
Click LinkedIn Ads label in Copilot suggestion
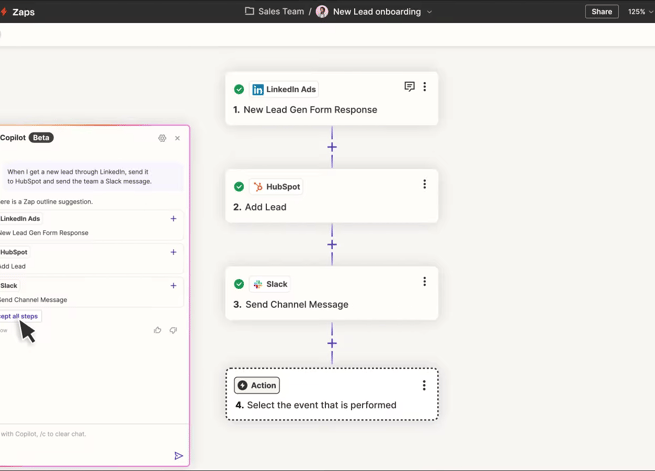coord(20,219)
